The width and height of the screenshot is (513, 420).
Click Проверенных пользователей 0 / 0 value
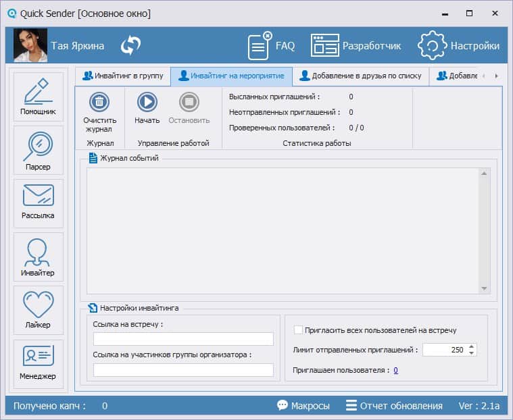click(356, 128)
